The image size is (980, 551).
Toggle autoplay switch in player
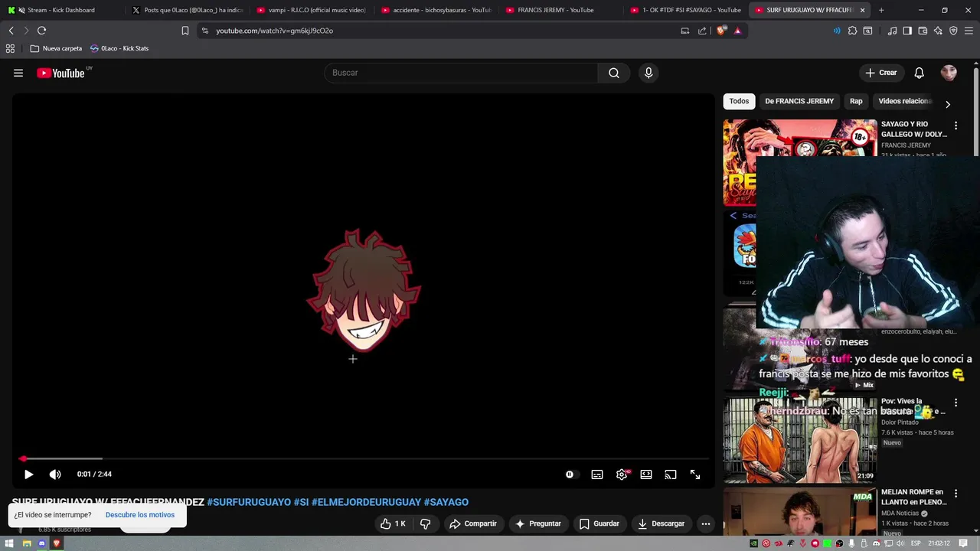point(570,474)
